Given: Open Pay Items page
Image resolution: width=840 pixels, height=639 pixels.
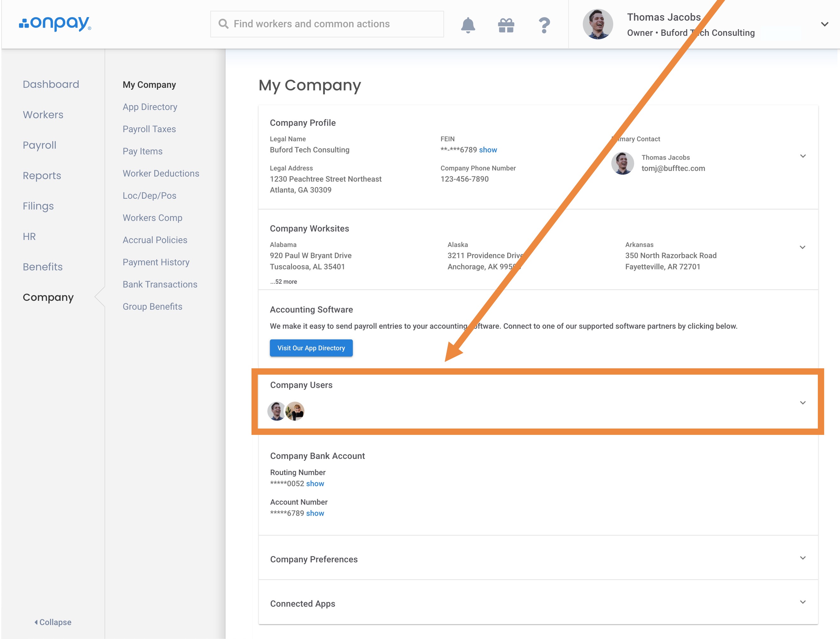Looking at the screenshot, I should (143, 151).
